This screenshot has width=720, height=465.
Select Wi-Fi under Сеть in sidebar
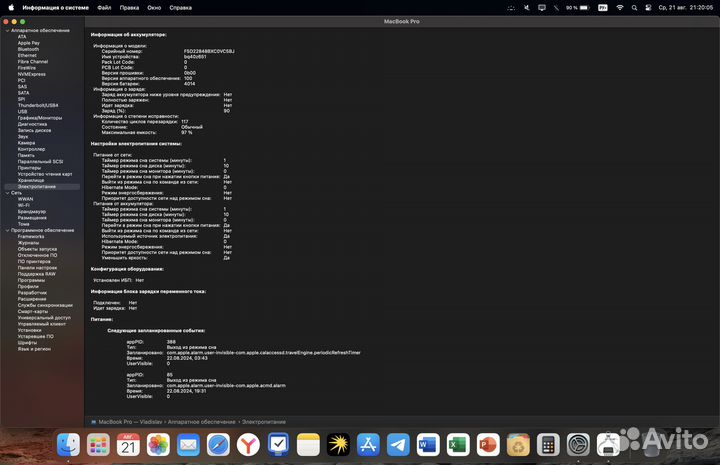click(x=23, y=205)
